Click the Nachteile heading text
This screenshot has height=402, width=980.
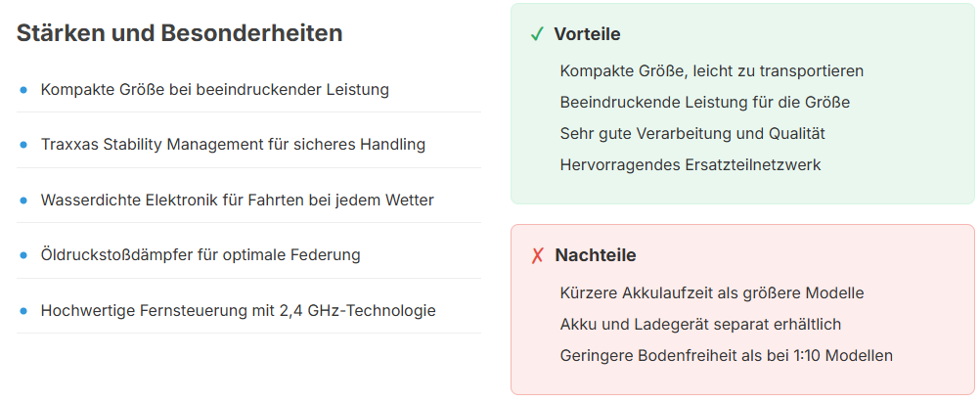(x=596, y=255)
